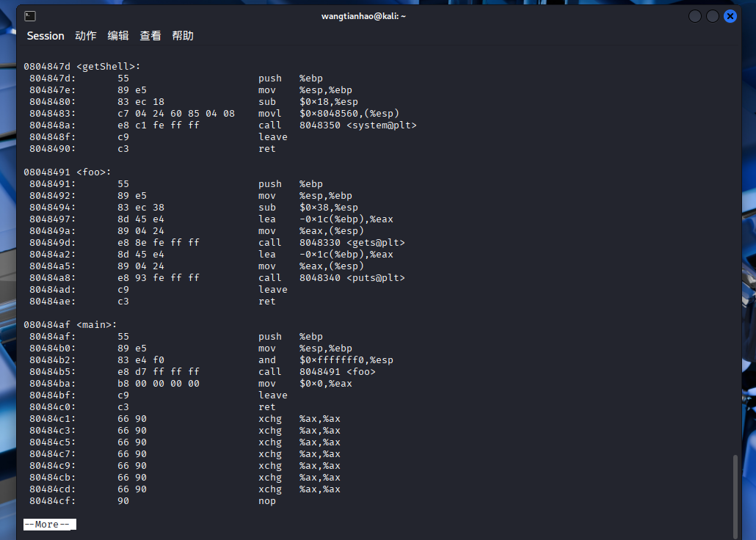Screen dimensions: 756x540
Task: Maximize the terminal window
Action: [x=713, y=16]
